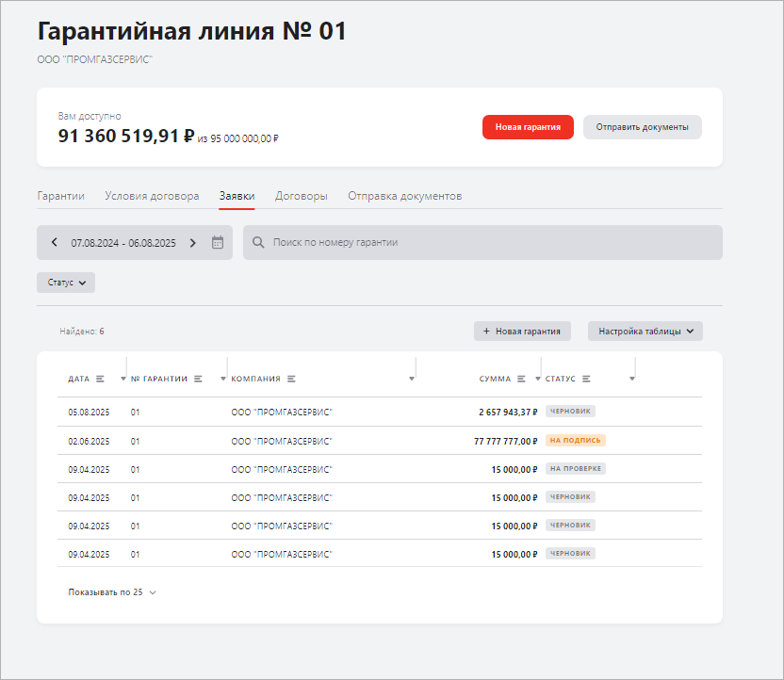Open the calendar date picker icon
The height and width of the screenshot is (680, 784).
[x=218, y=243]
